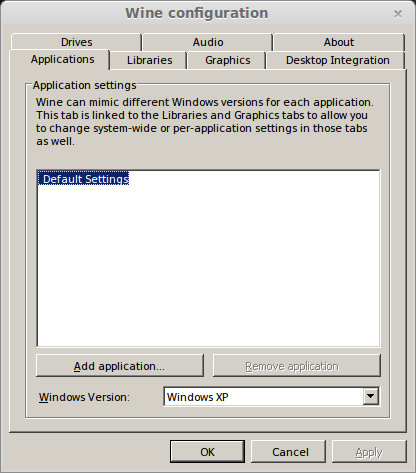
Task: Go to the About tab
Action: coord(339,42)
